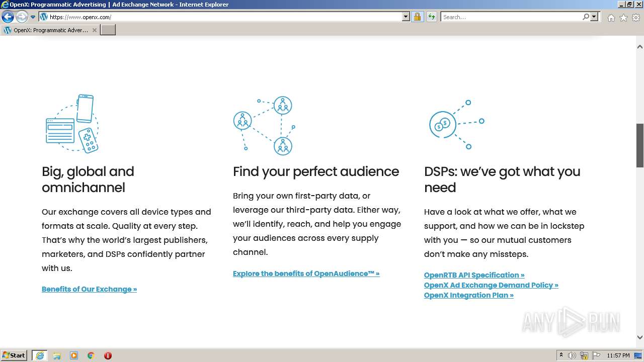Open the Home icon
This screenshot has width=644, height=362.
[x=611, y=18]
